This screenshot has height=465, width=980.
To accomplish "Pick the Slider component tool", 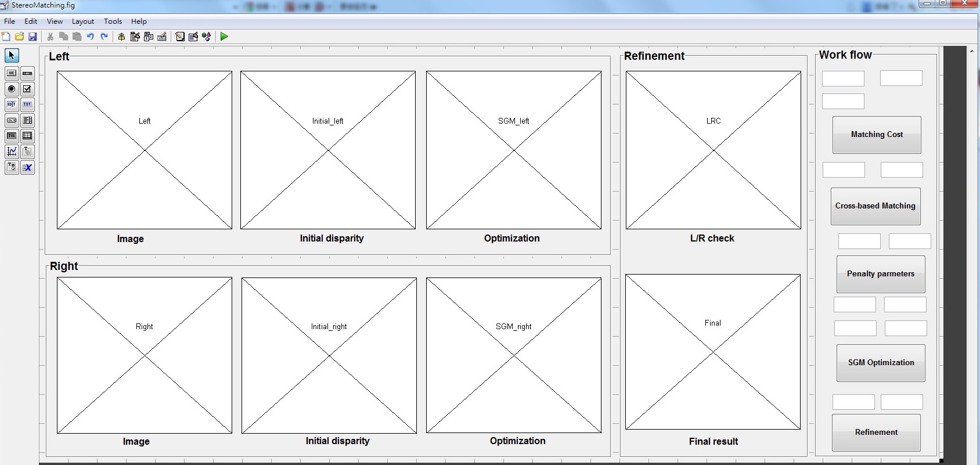I will pos(27,73).
